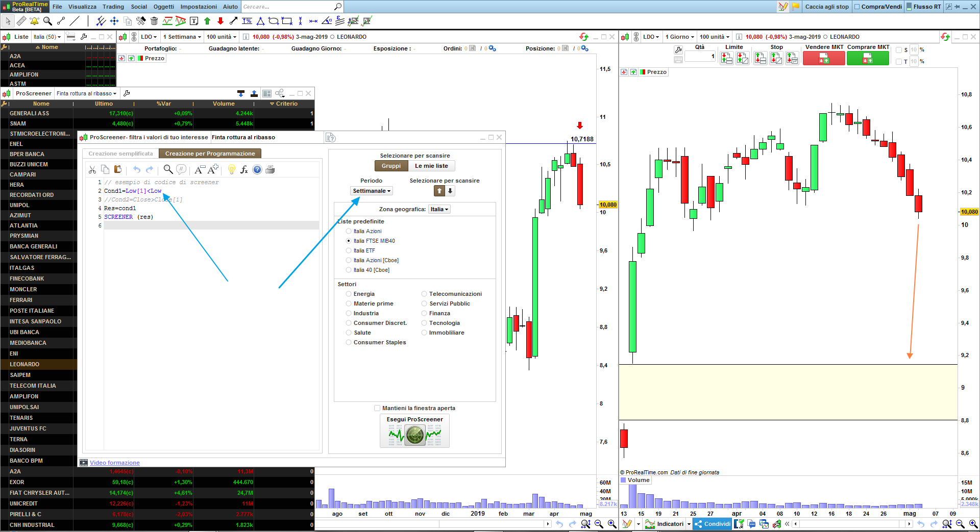Open the Settimanale period dropdown

coord(372,191)
